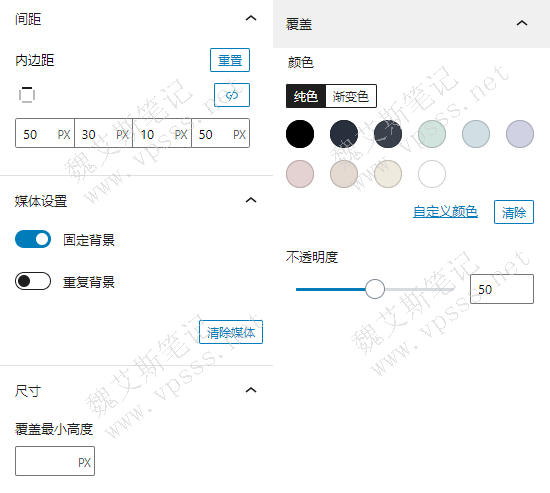Pick the pale lavender swatch
The height and width of the screenshot is (493, 550).
(x=520, y=134)
